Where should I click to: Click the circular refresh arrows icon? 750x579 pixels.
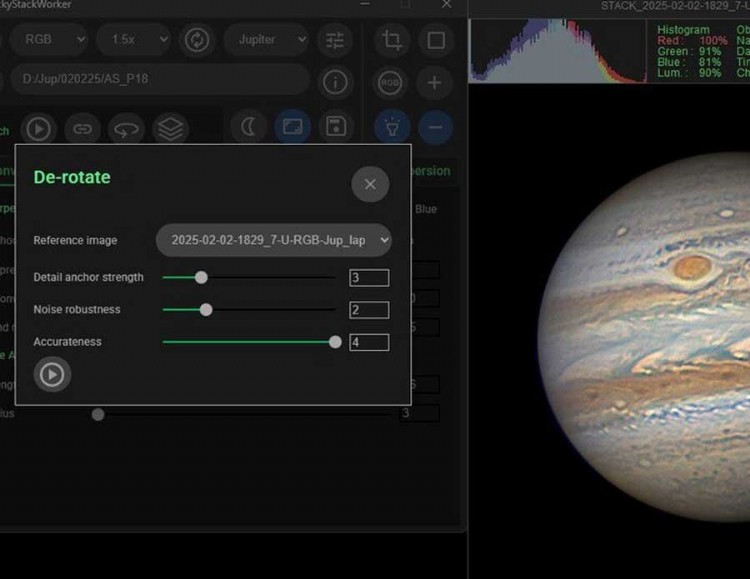[197, 41]
